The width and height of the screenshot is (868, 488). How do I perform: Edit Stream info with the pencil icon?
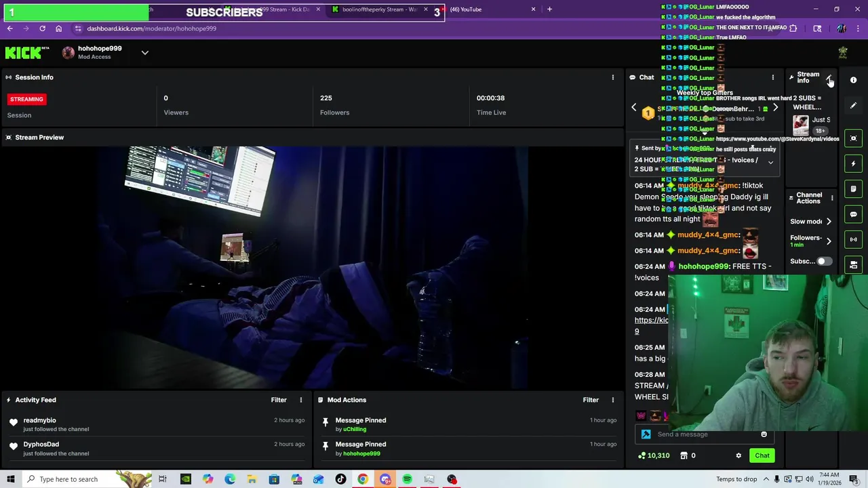point(829,78)
